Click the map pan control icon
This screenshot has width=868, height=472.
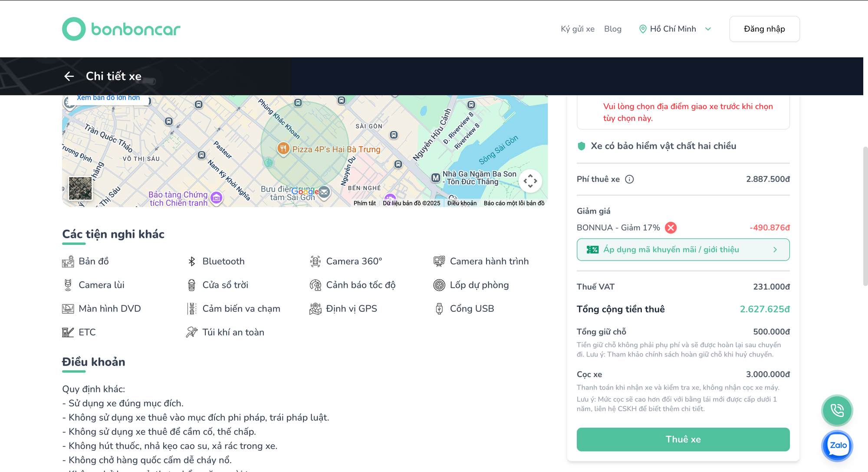[530, 181]
